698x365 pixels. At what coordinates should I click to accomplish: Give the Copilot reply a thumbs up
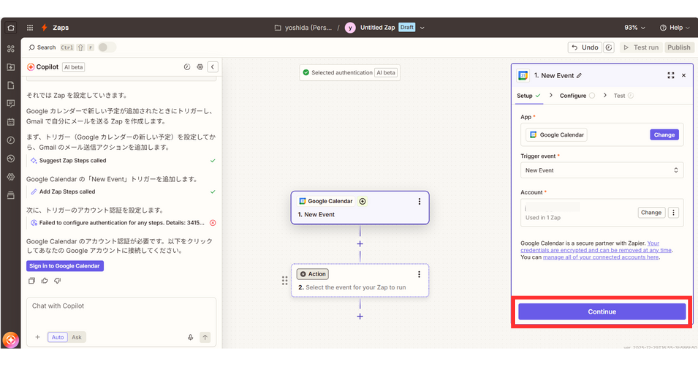click(x=45, y=281)
